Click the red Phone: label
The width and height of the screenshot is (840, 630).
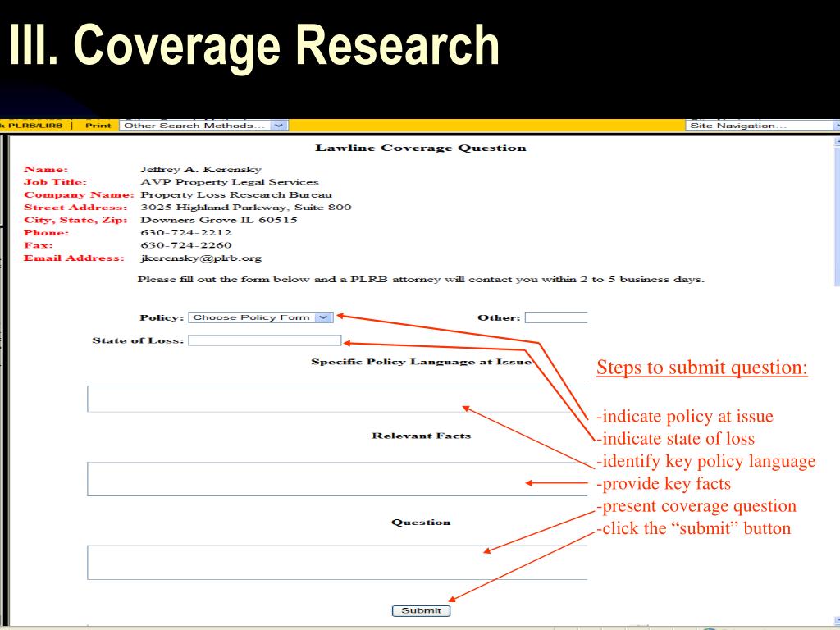click(47, 232)
